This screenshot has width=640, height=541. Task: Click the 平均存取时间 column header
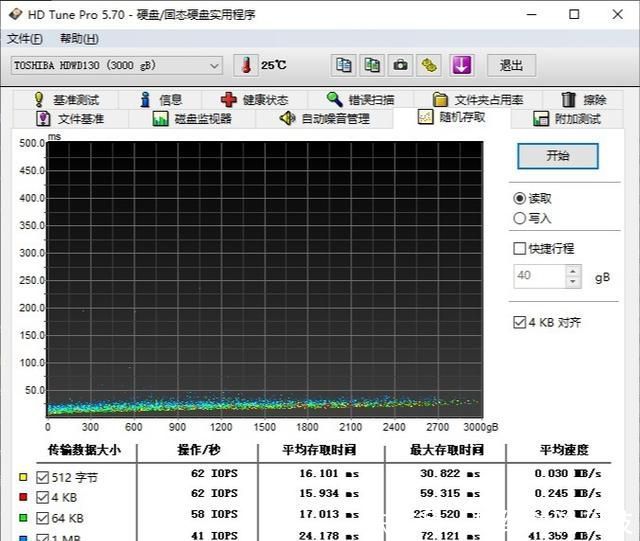(319, 450)
